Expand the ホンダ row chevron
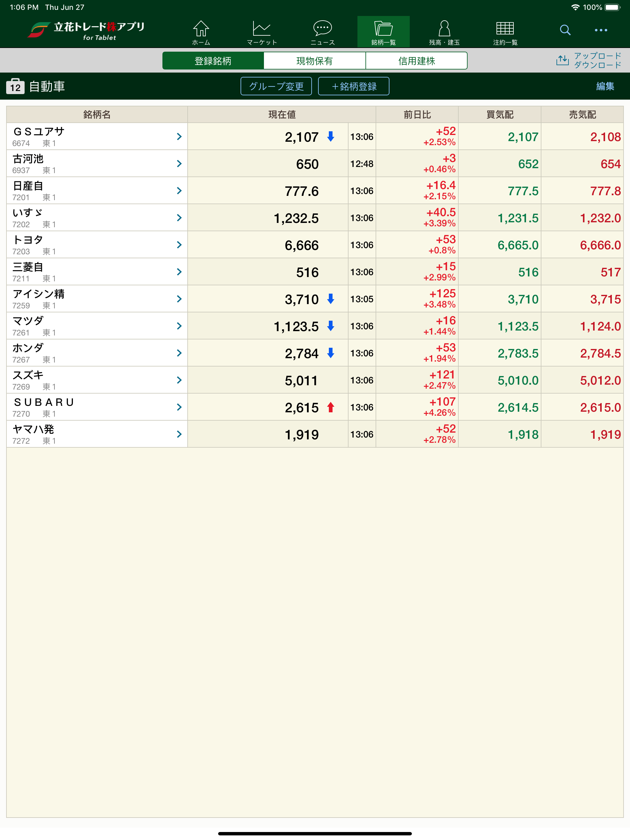 coord(179,353)
